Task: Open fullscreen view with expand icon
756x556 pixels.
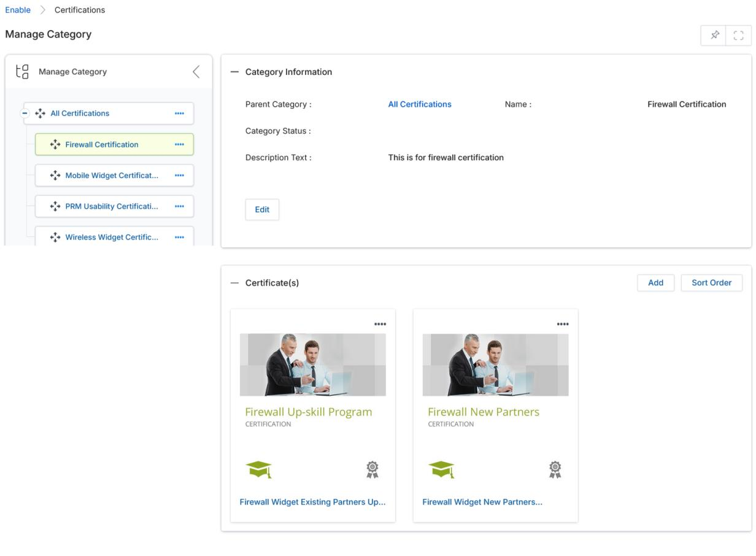Action: click(739, 36)
